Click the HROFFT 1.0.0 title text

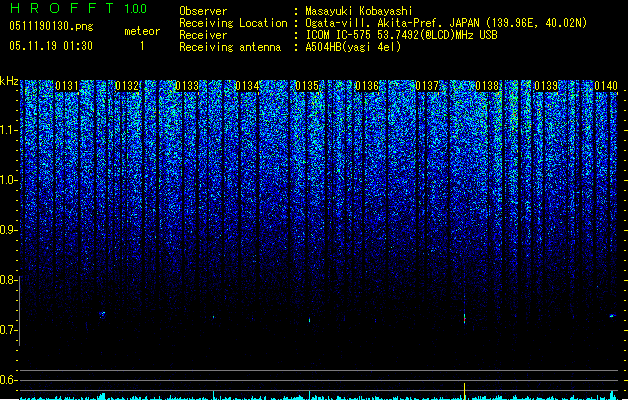pyautogui.click(x=78, y=8)
